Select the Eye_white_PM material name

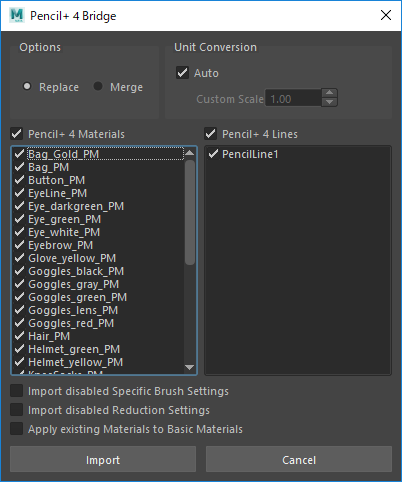click(64, 232)
